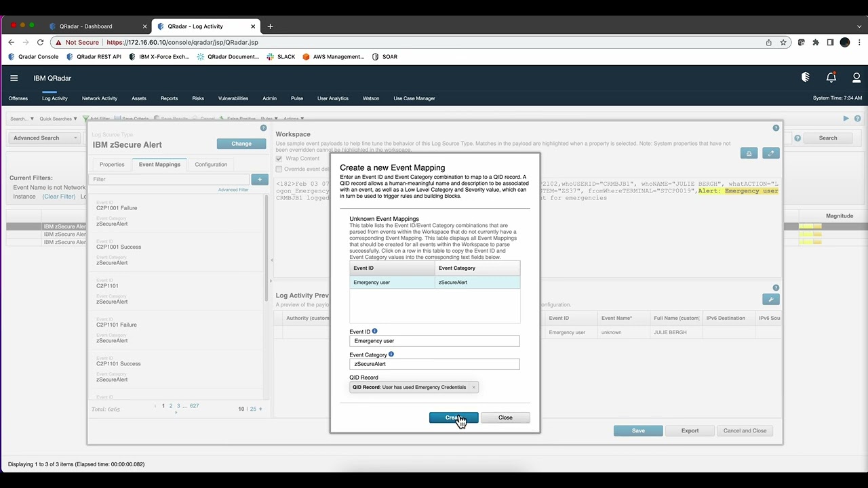This screenshot has height=488, width=868.
Task: Open the notifications bell
Action: tap(831, 77)
